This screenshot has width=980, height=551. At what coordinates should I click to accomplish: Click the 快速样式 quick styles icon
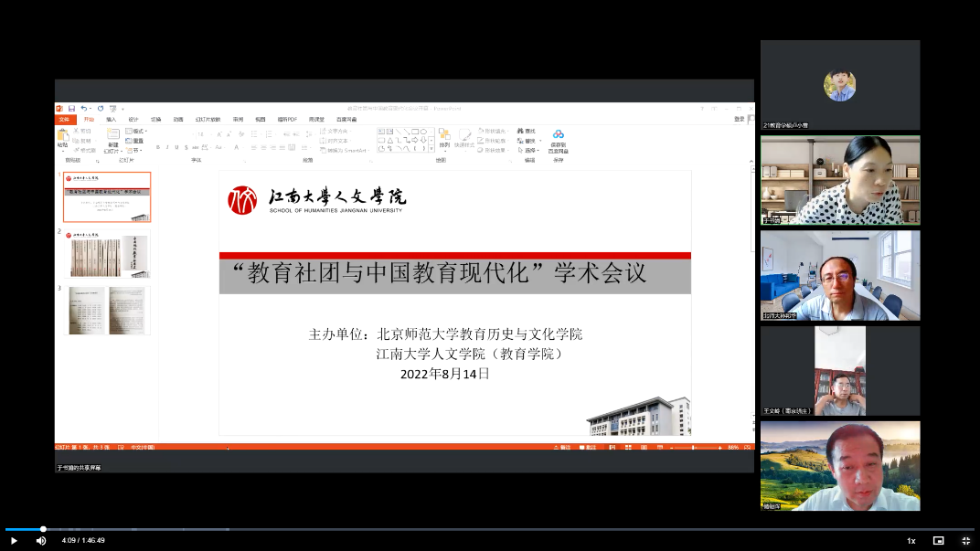pos(464,135)
